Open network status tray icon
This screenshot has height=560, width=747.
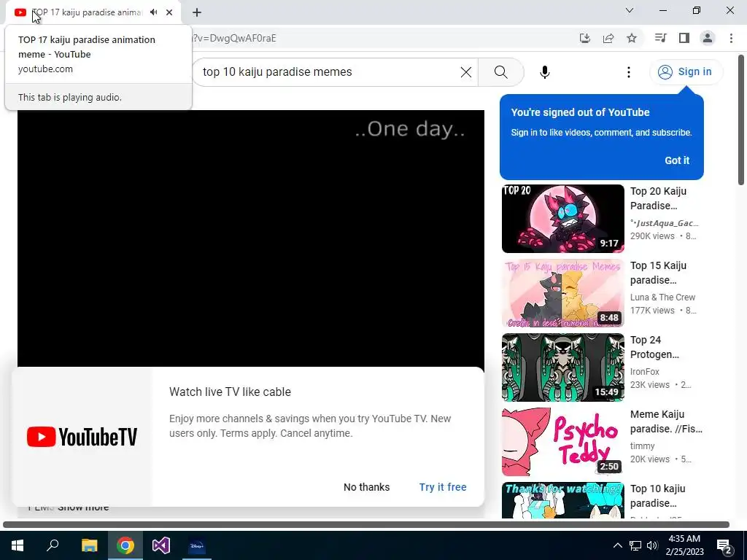point(635,545)
